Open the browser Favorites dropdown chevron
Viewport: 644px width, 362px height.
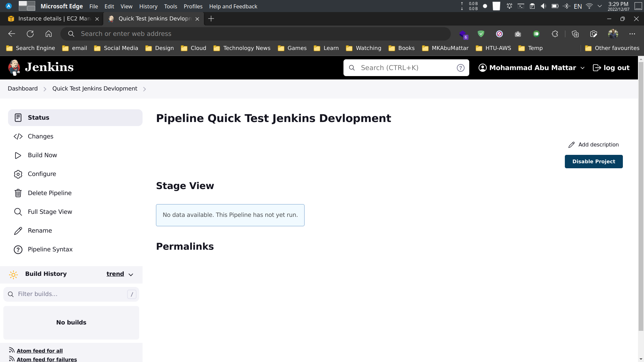599,6
